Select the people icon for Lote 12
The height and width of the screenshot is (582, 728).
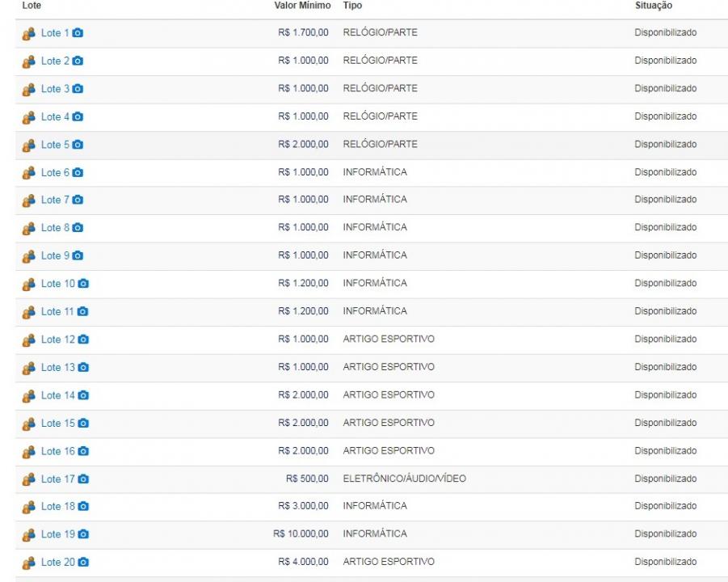pyautogui.click(x=29, y=340)
